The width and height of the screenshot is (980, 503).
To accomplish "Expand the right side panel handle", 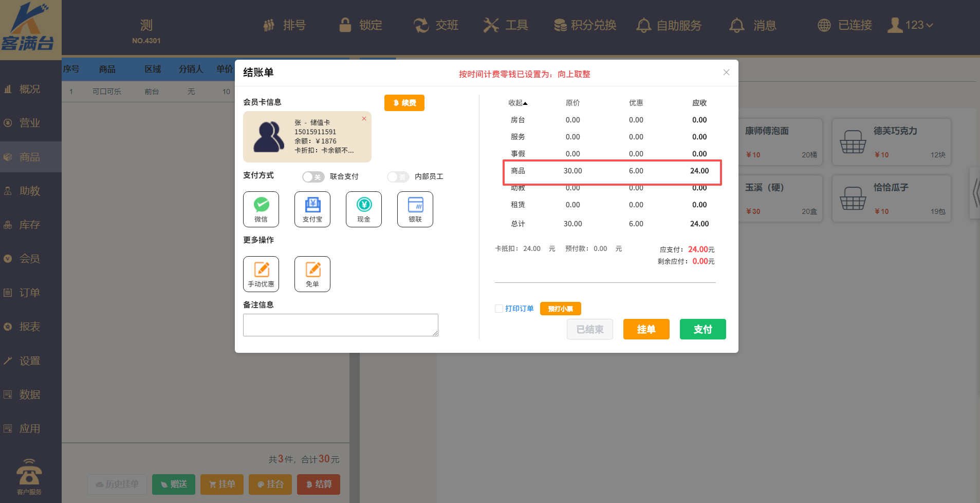I will 975,193.
